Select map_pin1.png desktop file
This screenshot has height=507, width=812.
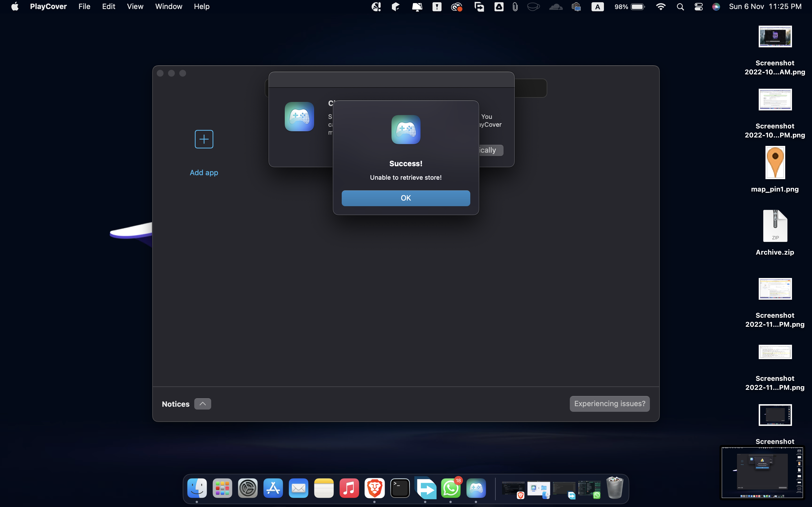775,163
